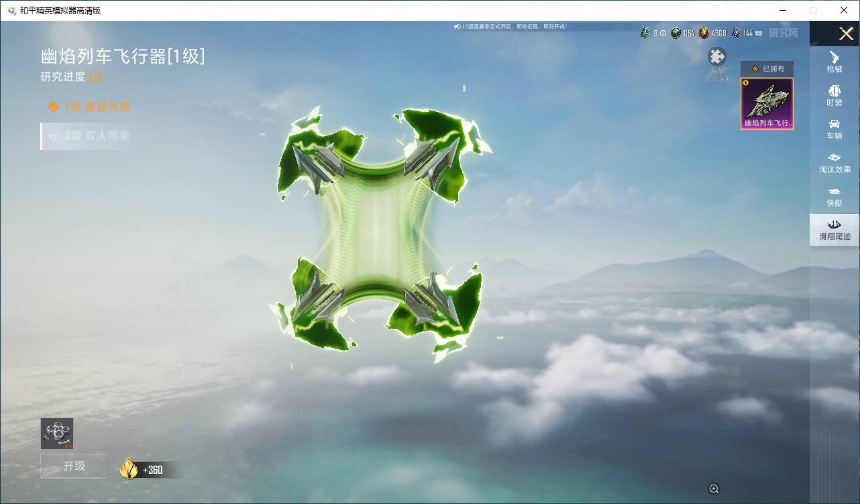
Task: Click the 幽焰列车飞行器[1级] title
Action: pyautogui.click(x=123, y=56)
